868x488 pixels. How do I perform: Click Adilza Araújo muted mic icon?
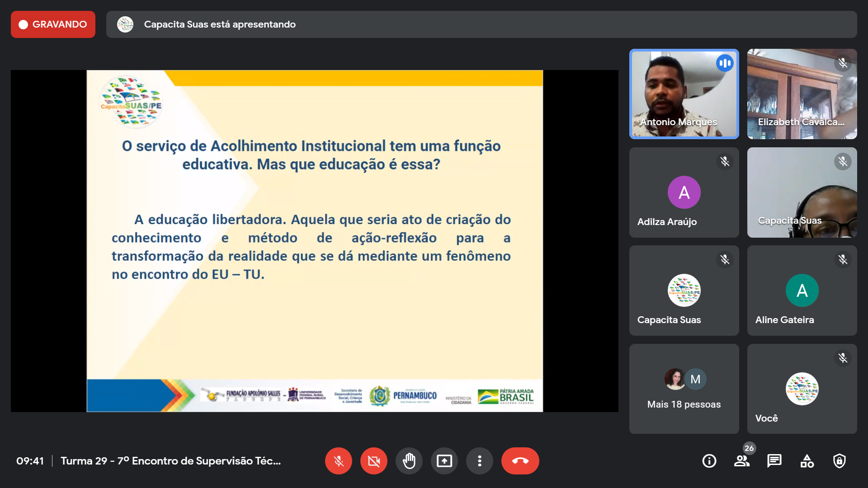pos(725,161)
